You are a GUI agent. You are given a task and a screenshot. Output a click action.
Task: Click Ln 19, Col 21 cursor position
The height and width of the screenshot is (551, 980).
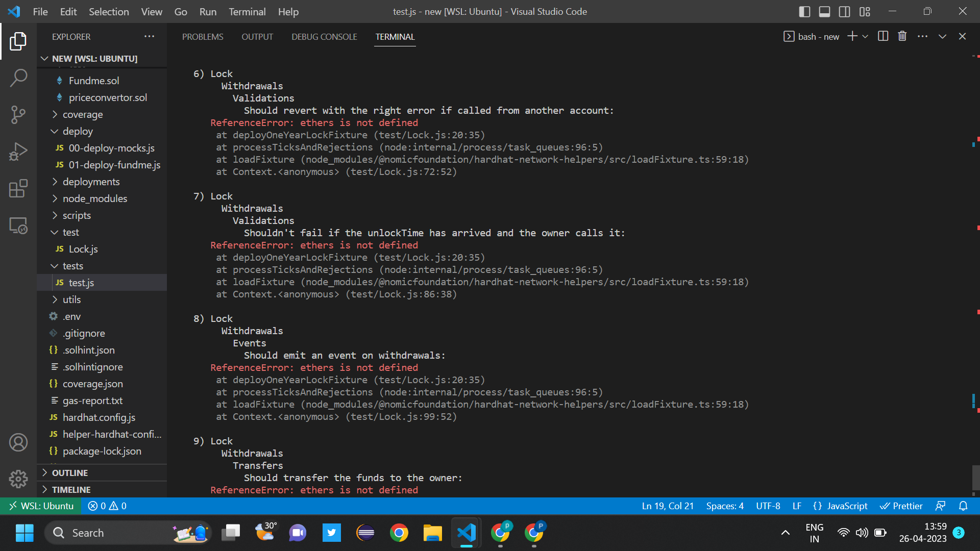click(x=668, y=506)
